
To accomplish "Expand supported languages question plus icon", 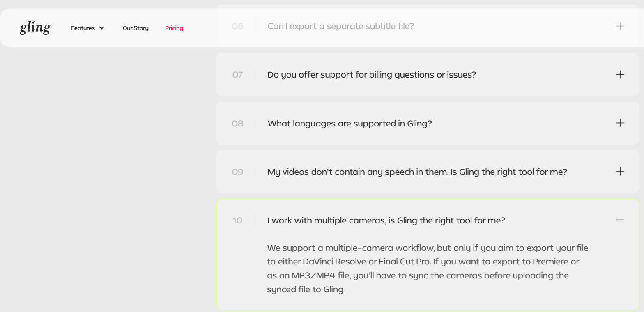I will (620, 123).
